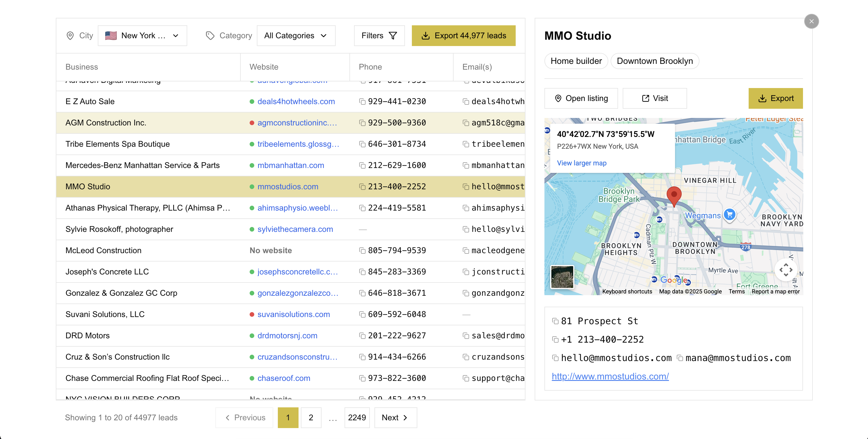
Task: Select the Home builder category chip
Action: [576, 61]
